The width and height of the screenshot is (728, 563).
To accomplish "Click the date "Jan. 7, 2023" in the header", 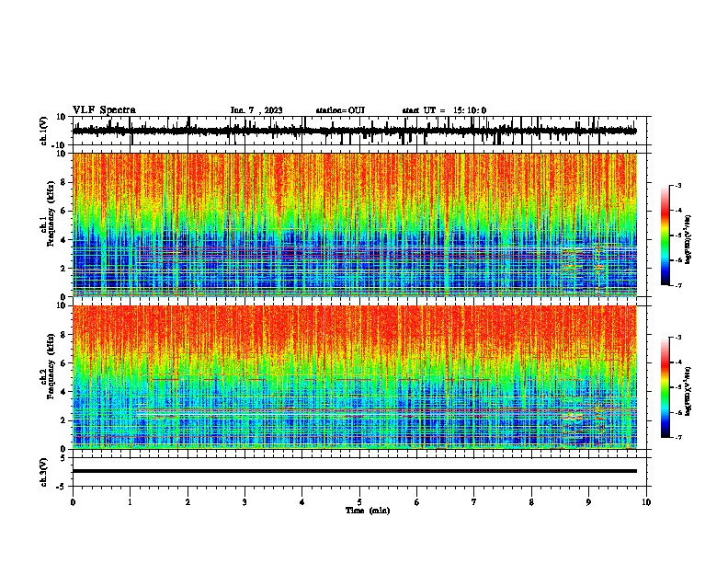I will pos(256,110).
